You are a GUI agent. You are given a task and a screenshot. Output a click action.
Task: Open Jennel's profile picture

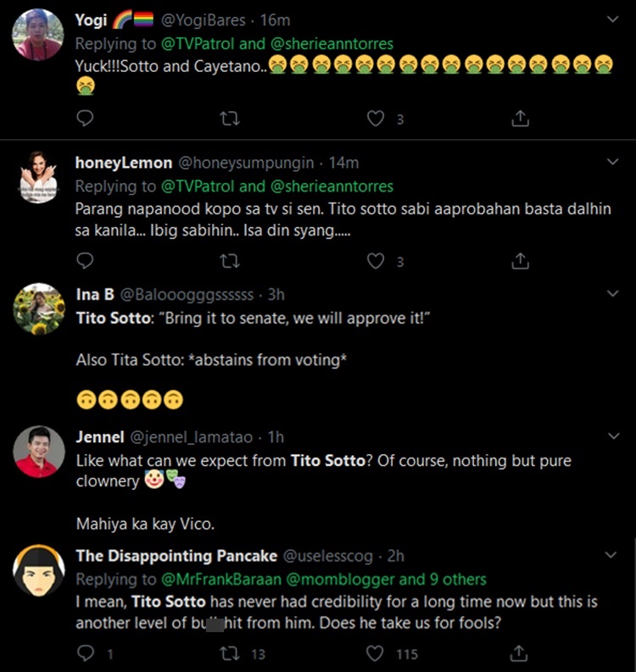[39, 452]
